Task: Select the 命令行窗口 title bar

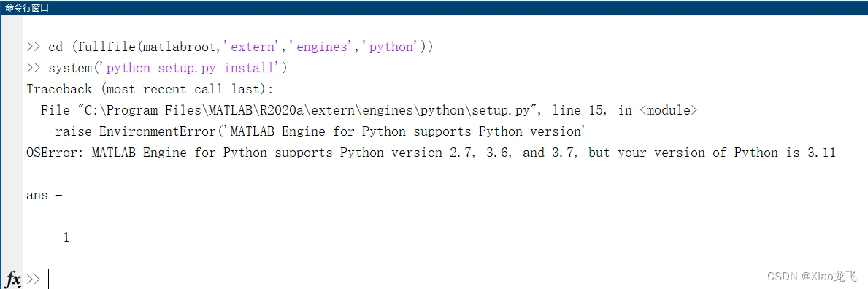Action: (x=434, y=8)
